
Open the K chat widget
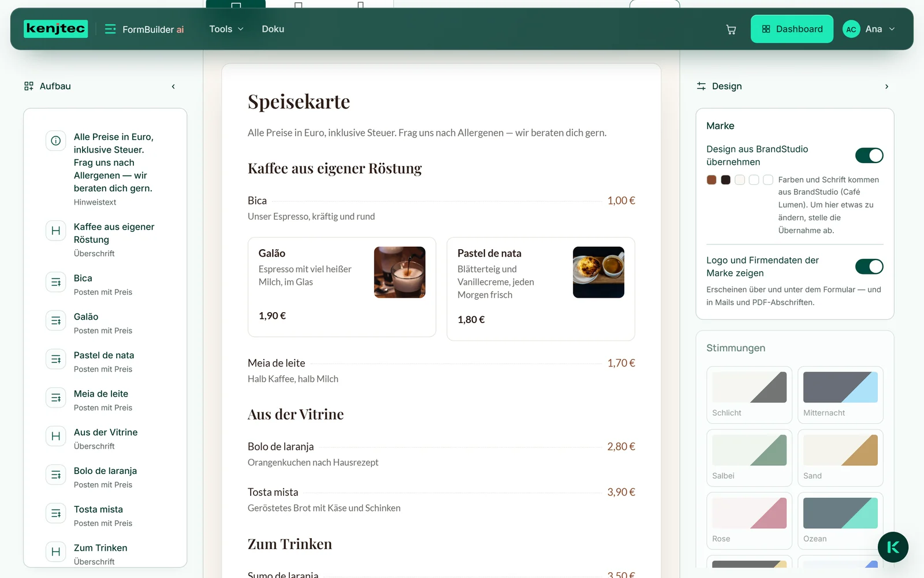(893, 547)
